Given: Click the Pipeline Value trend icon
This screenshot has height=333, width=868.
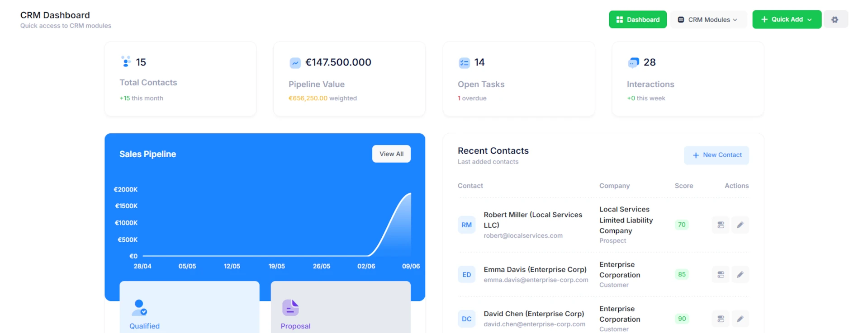Looking at the screenshot, I should pyautogui.click(x=295, y=63).
